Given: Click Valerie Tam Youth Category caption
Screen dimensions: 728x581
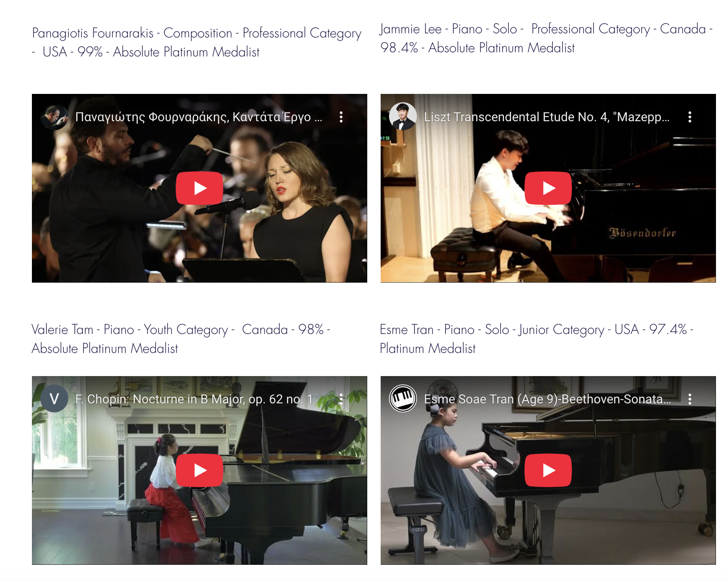Looking at the screenshot, I should click(x=181, y=339).
